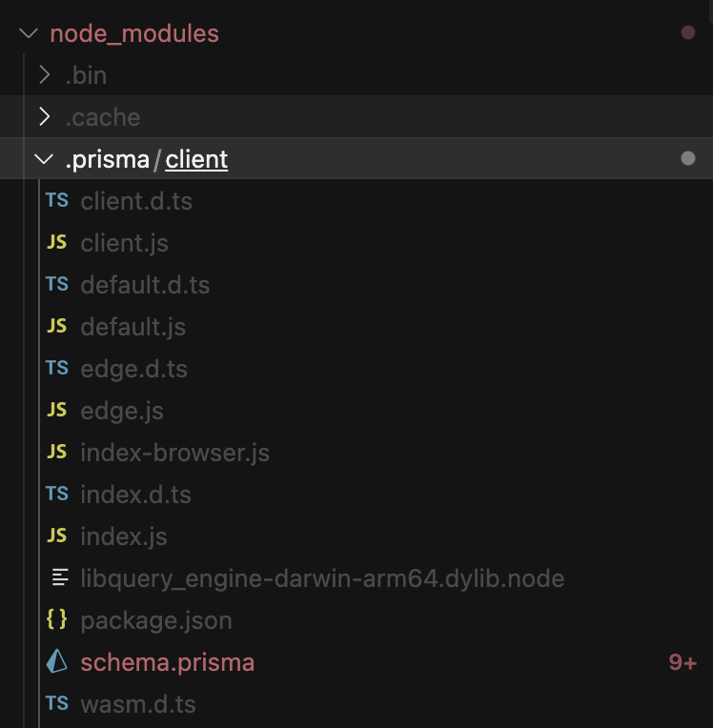
Task: Click the TS icon next to edge.d.ts
Action: [57, 368]
